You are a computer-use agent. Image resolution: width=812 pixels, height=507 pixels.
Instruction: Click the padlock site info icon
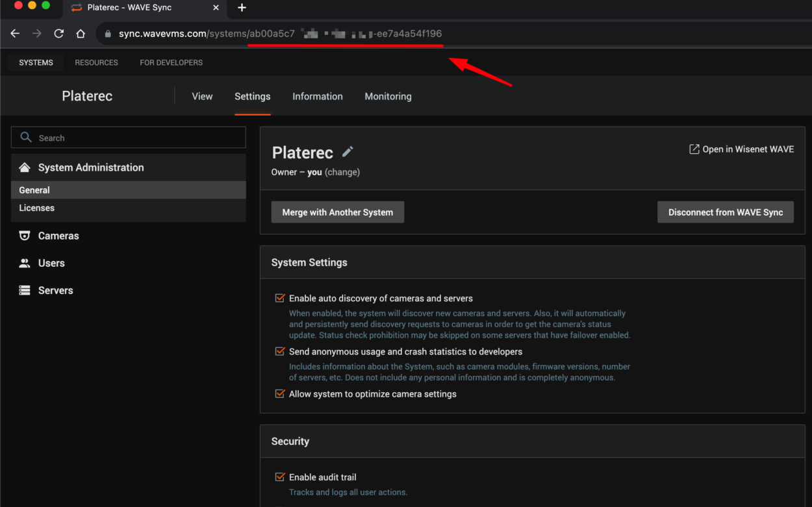[x=108, y=34]
